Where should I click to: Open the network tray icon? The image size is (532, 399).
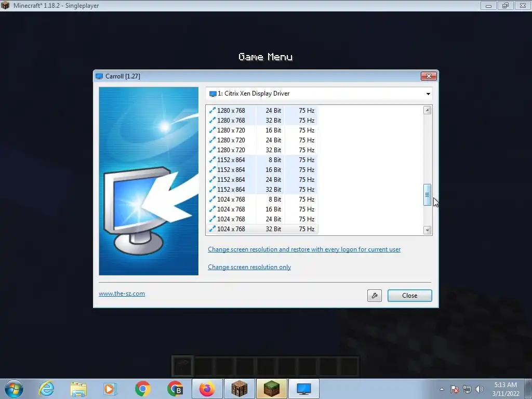(x=467, y=389)
